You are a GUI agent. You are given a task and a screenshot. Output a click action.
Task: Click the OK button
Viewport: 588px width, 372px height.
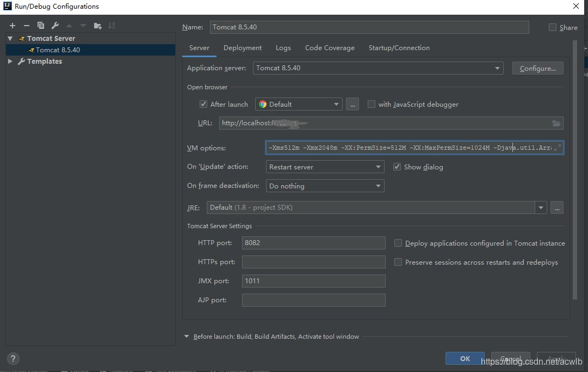click(465, 358)
